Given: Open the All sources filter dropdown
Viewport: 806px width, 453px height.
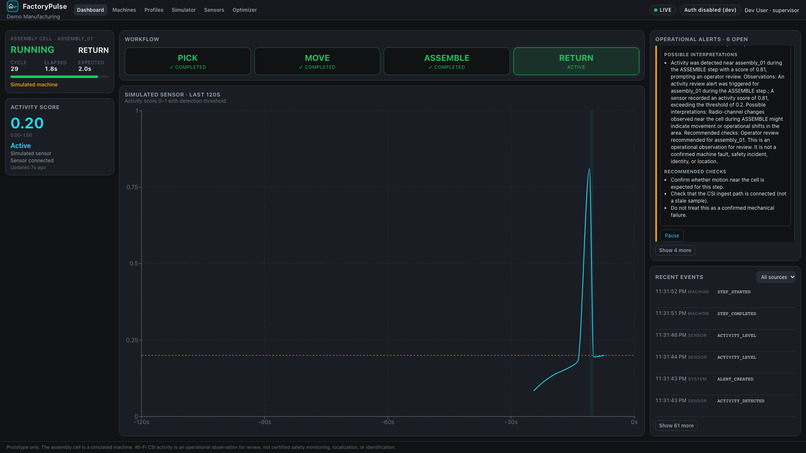Looking at the screenshot, I should (x=776, y=277).
